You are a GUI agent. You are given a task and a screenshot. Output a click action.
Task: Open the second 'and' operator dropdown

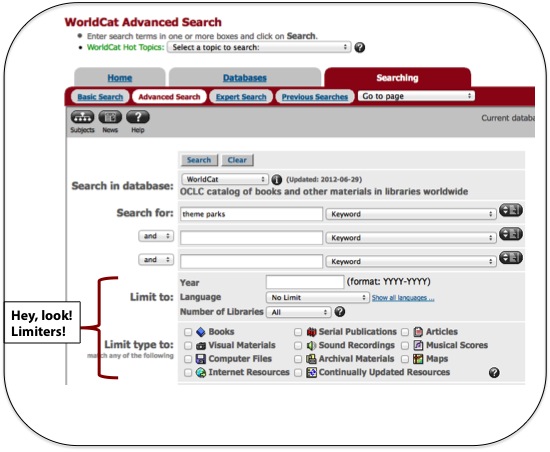[156, 260]
